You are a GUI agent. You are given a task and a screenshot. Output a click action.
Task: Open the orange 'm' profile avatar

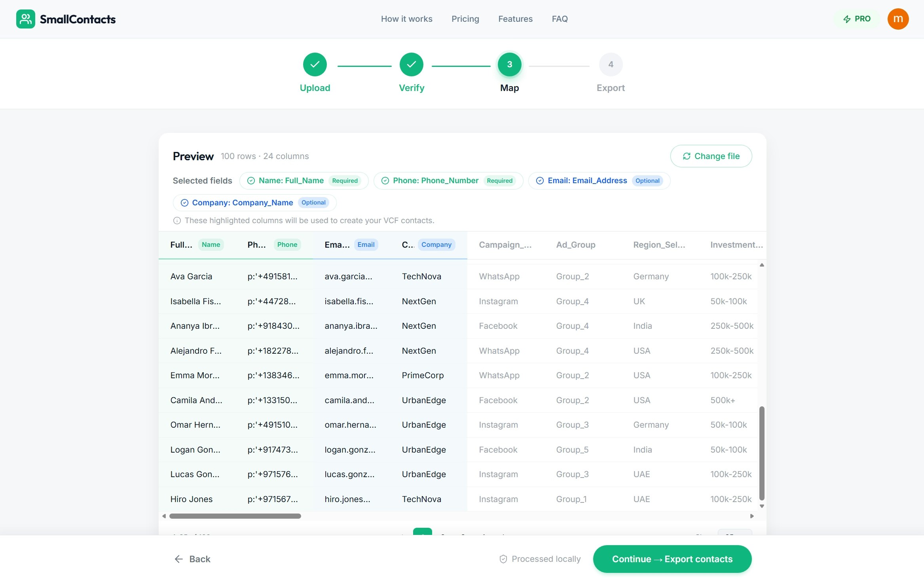pos(898,19)
